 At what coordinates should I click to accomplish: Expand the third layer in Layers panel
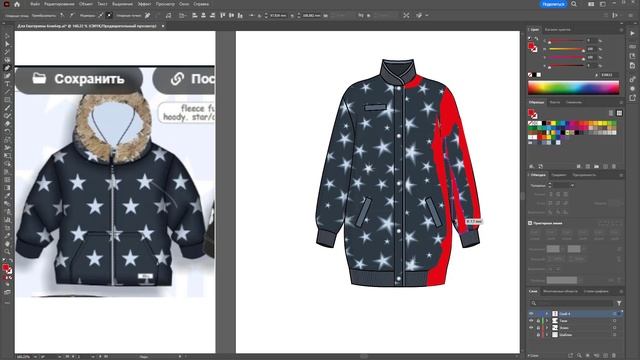click(547, 328)
